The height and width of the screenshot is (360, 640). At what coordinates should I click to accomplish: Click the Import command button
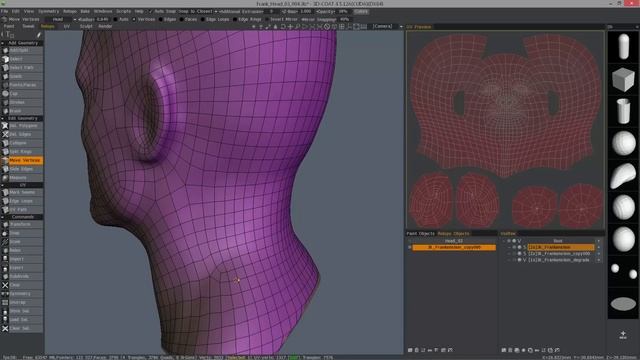[x=22, y=259]
